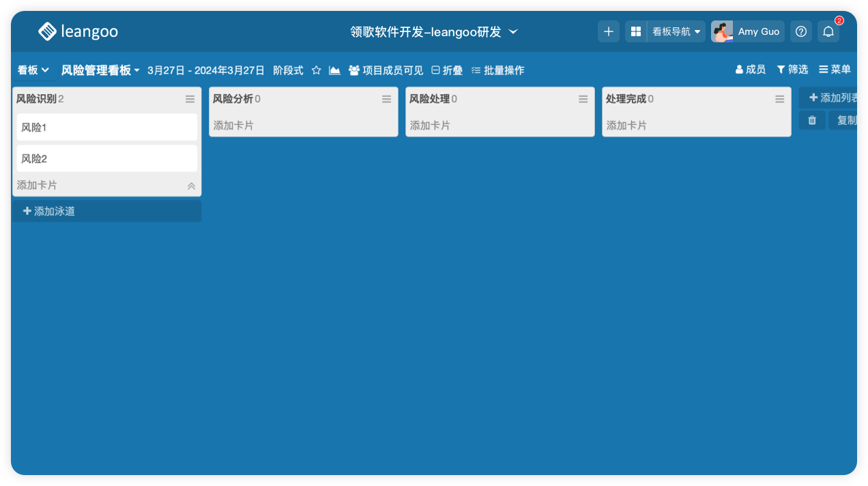Click the trash delete icon
Image resolution: width=868 pixels, height=486 pixels.
pyautogui.click(x=812, y=120)
